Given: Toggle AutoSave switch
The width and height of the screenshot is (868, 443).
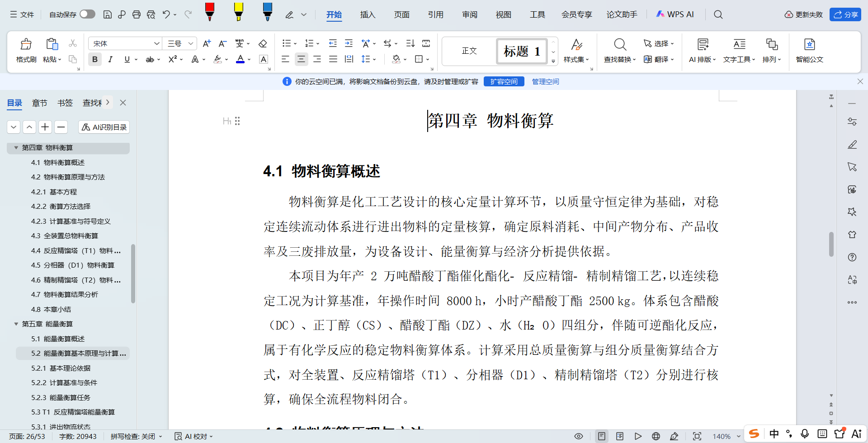Looking at the screenshot, I should pos(87,14).
